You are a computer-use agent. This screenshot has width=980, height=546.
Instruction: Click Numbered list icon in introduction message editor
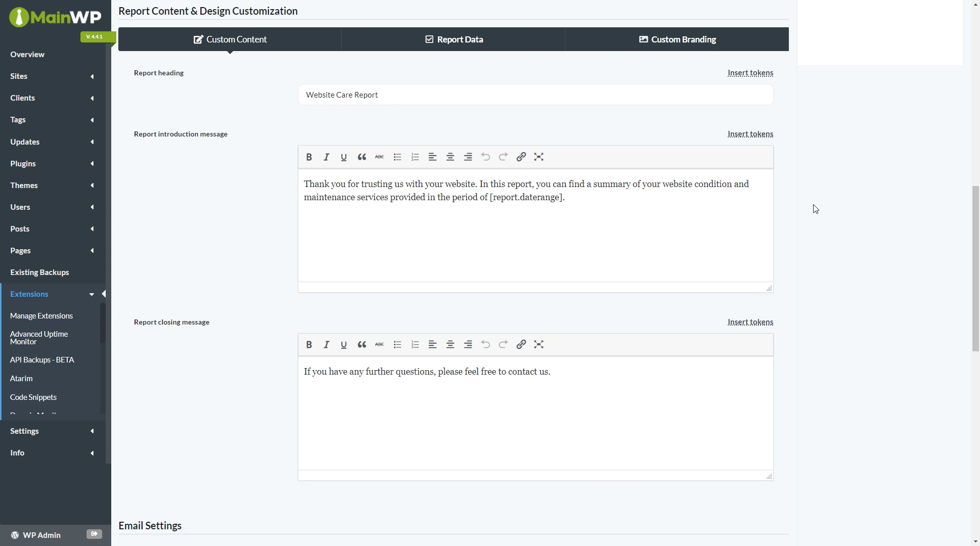coord(415,157)
